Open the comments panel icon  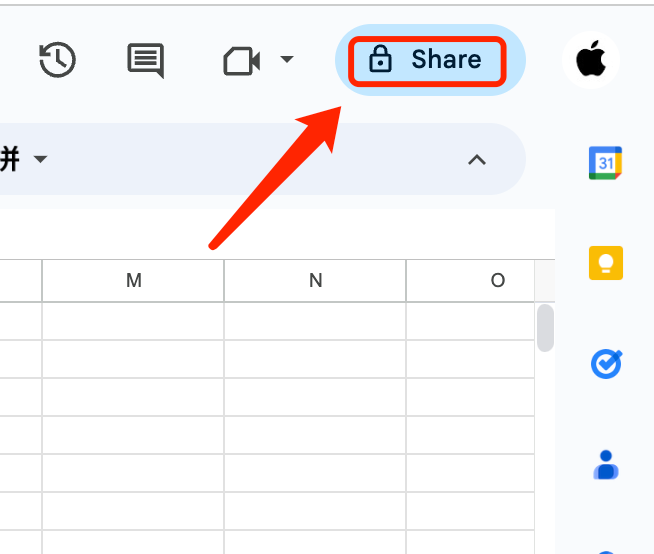(x=146, y=60)
